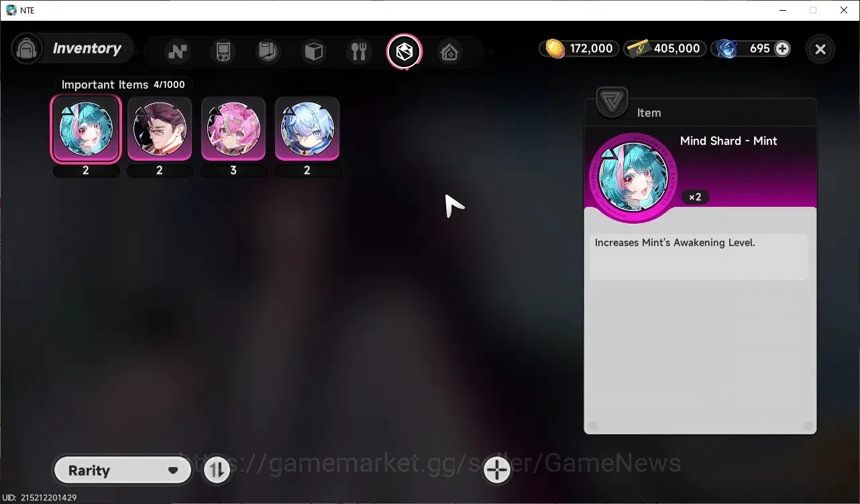Select the Mint mind shard item
The height and width of the screenshot is (504, 860).
86,129
